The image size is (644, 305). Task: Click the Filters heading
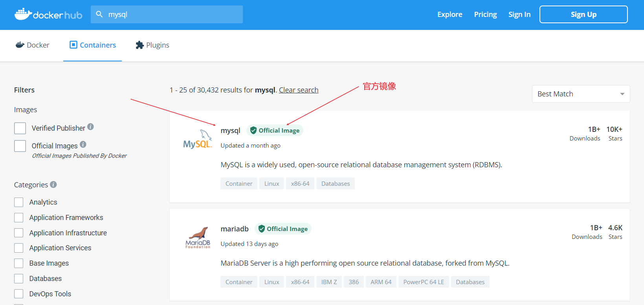point(24,90)
